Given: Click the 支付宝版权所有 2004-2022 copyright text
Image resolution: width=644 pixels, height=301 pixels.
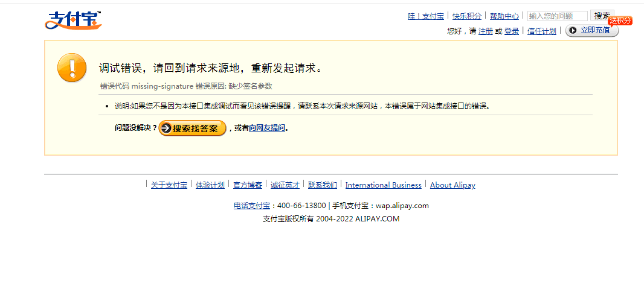Looking at the screenshot, I should pyautogui.click(x=331, y=218).
